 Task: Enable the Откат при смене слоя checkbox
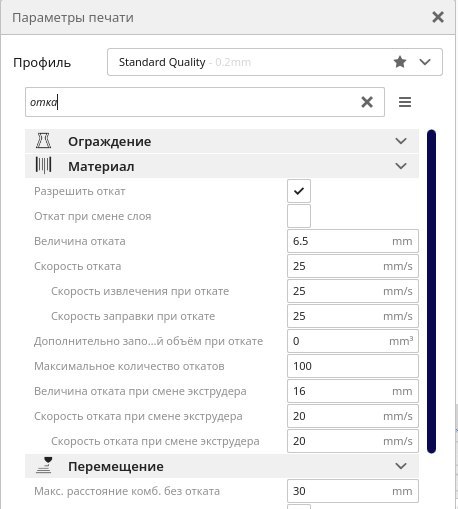pyautogui.click(x=299, y=216)
